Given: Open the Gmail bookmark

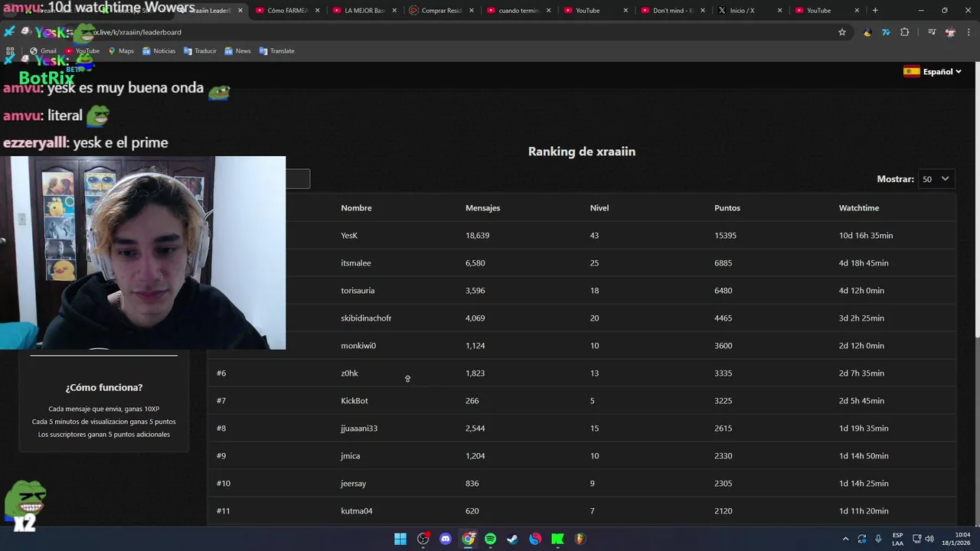Looking at the screenshot, I should [x=43, y=51].
